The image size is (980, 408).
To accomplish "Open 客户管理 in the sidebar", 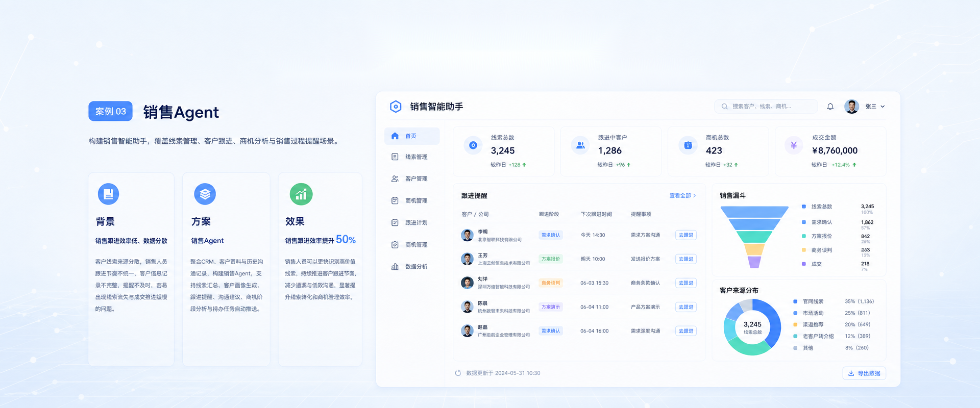I will [412, 179].
